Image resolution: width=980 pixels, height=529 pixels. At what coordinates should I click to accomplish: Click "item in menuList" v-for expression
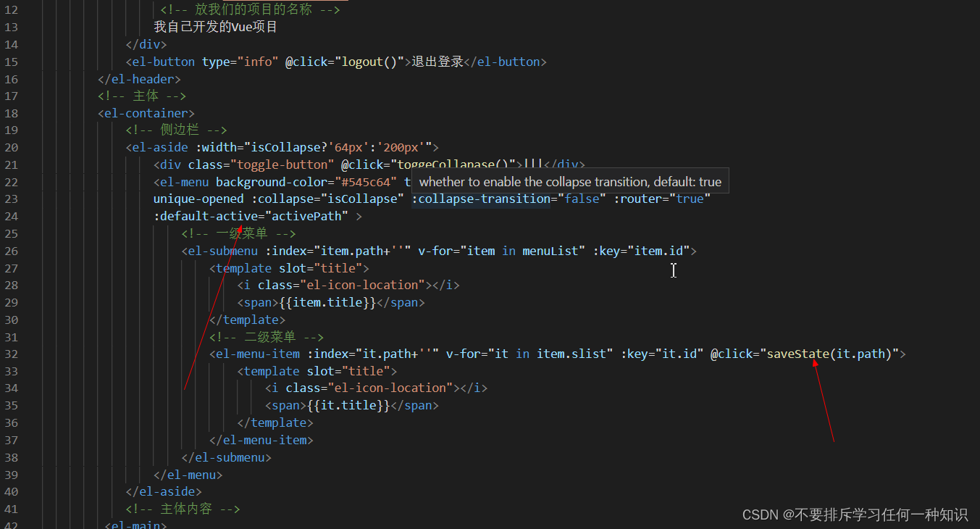pos(522,251)
